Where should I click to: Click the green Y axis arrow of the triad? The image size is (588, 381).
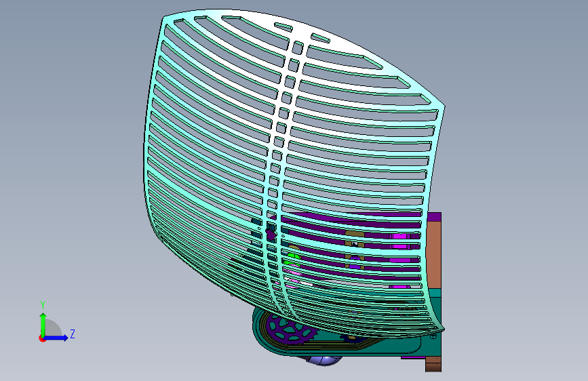43,325
